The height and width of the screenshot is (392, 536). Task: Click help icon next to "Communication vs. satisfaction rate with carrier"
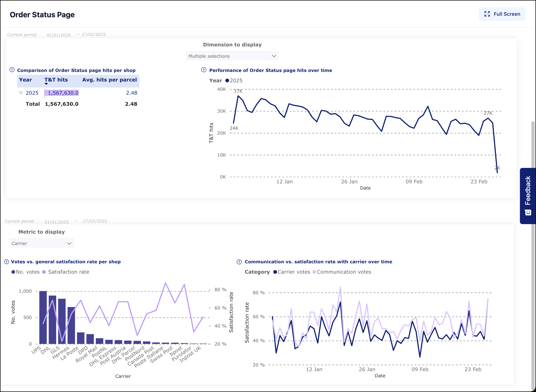[x=239, y=262]
